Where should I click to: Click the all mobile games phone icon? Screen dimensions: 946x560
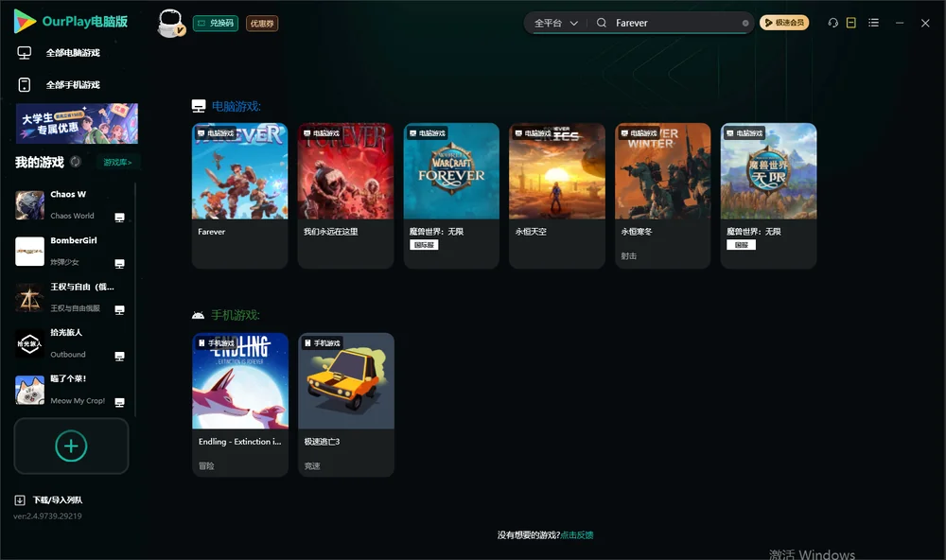pos(25,84)
